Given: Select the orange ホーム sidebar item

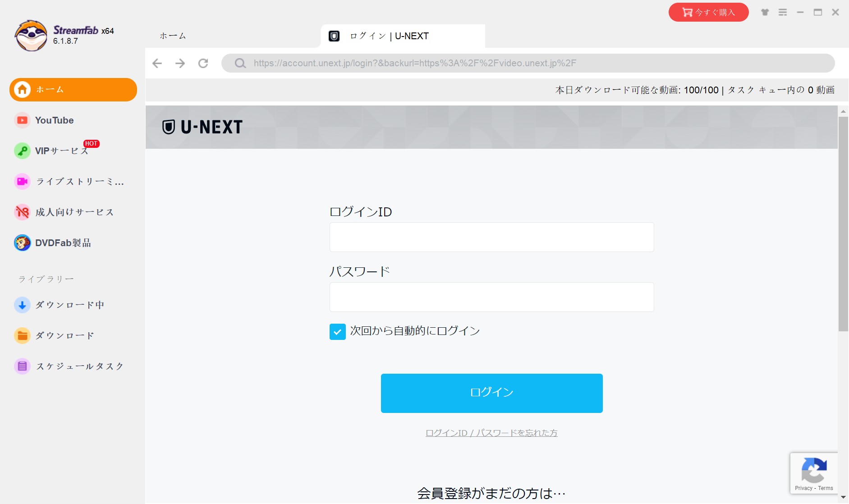Looking at the screenshot, I should coord(73,90).
